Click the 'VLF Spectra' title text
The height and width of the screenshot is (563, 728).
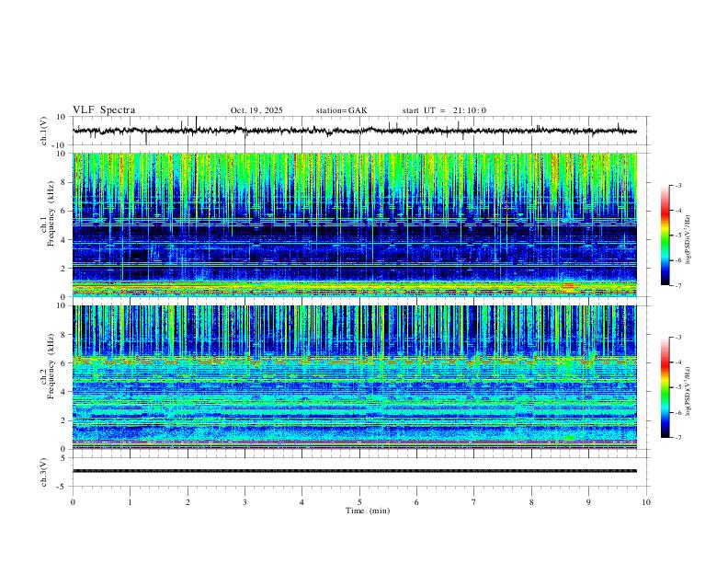point(104,110)
